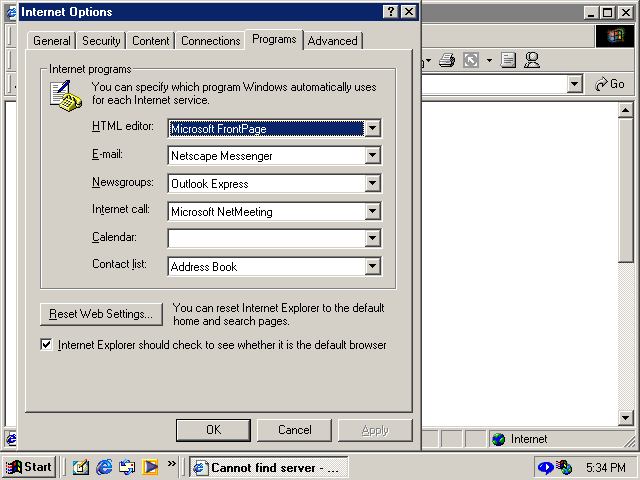Click the browser vertical scrollbar thumb
This screenshot has width=640, height=480.
point(625,190)
